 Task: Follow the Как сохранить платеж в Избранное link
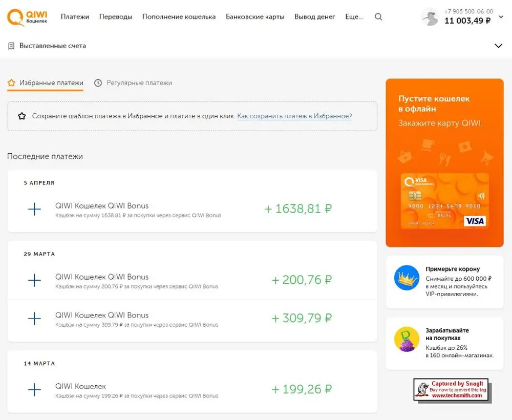click(x=294, y=116)
